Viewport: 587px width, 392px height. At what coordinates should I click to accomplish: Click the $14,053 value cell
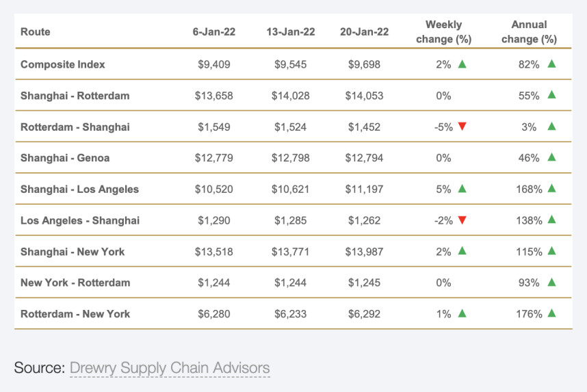click(x=364, y=96)
